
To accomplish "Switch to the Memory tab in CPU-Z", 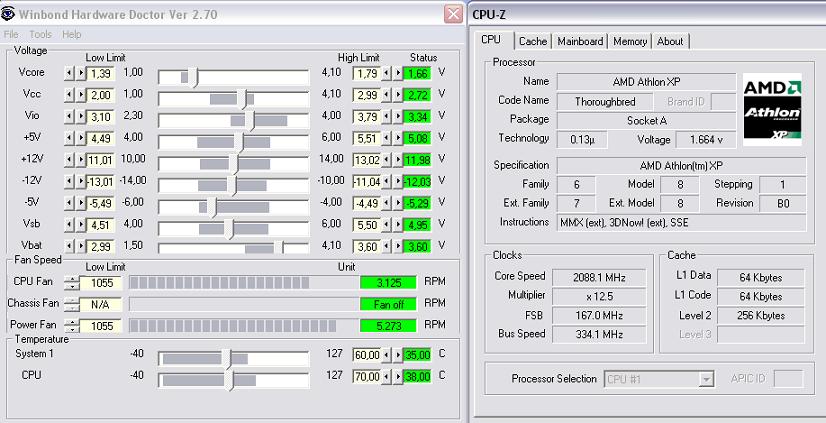I will click(x=630, y=41).
